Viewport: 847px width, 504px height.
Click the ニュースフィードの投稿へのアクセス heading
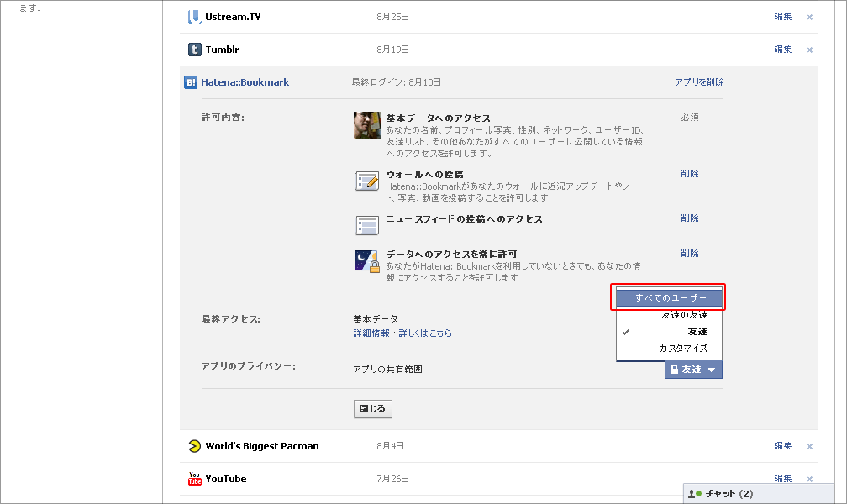(x=464, y=218)
